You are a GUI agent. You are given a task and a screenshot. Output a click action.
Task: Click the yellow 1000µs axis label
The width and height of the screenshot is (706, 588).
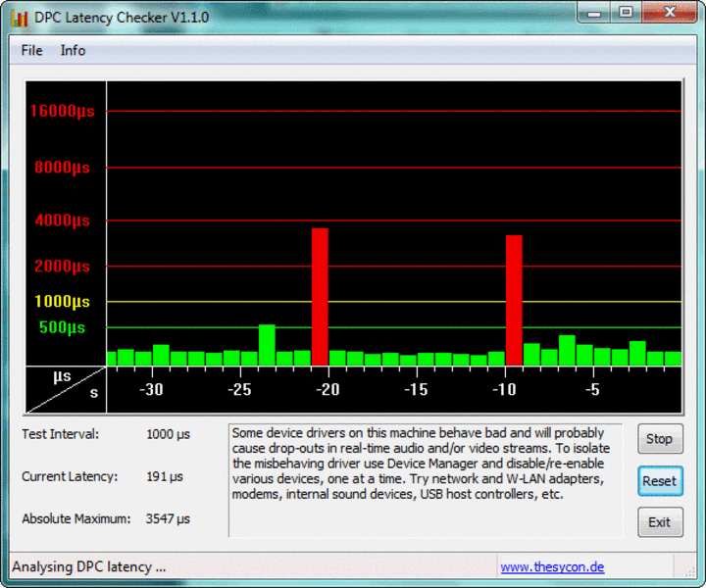point(62,302)
